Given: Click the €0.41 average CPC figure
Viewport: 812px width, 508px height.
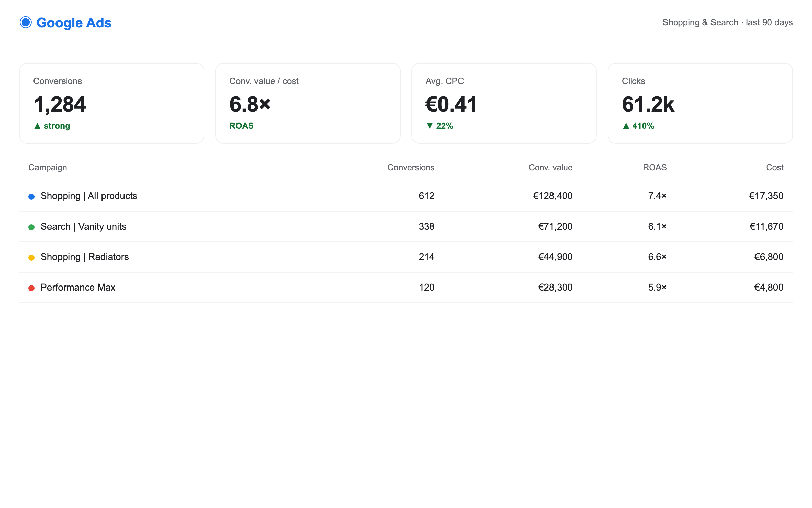Looking at the screenshot, I should (451, 104).
